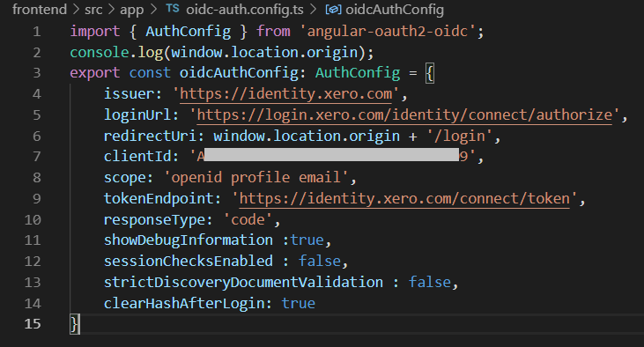Click the 'AuthConfig' type annotation on line 3
Screen dimensions: 644x347
point(358,73)
